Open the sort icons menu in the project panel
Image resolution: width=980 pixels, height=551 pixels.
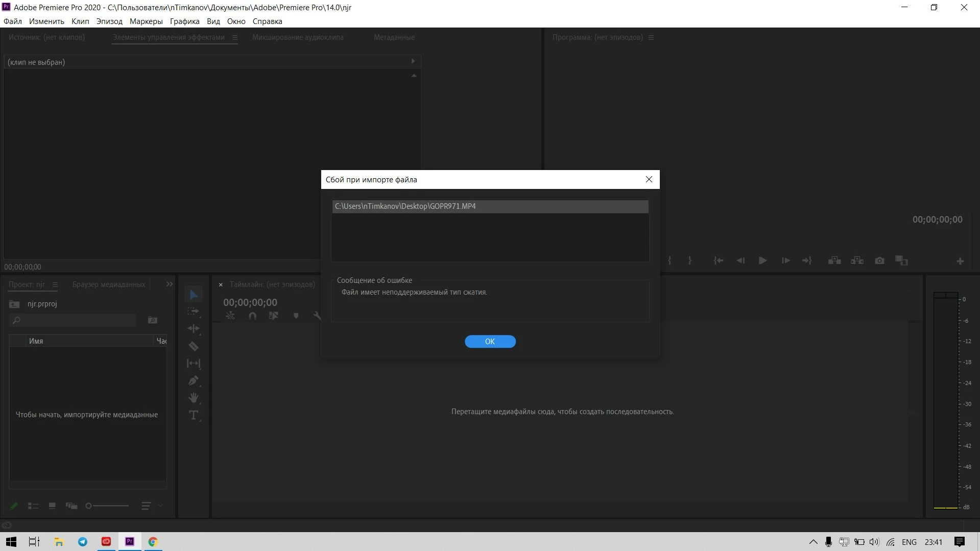[x=146, y=506]
